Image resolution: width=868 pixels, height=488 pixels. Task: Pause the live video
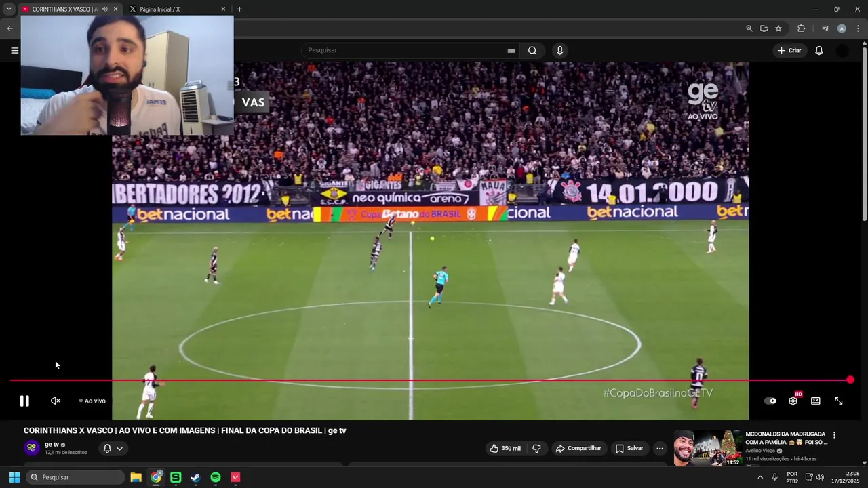click(x=24, y=401)
